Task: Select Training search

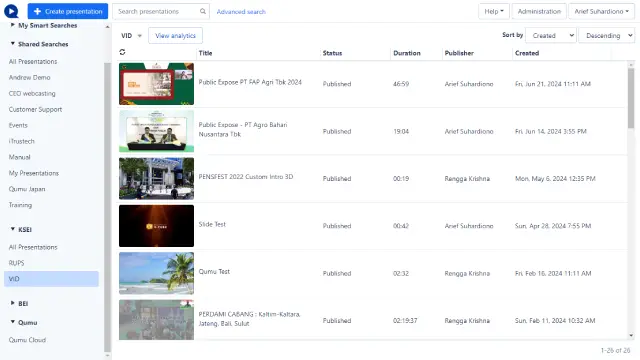Action: coord(20,205)
